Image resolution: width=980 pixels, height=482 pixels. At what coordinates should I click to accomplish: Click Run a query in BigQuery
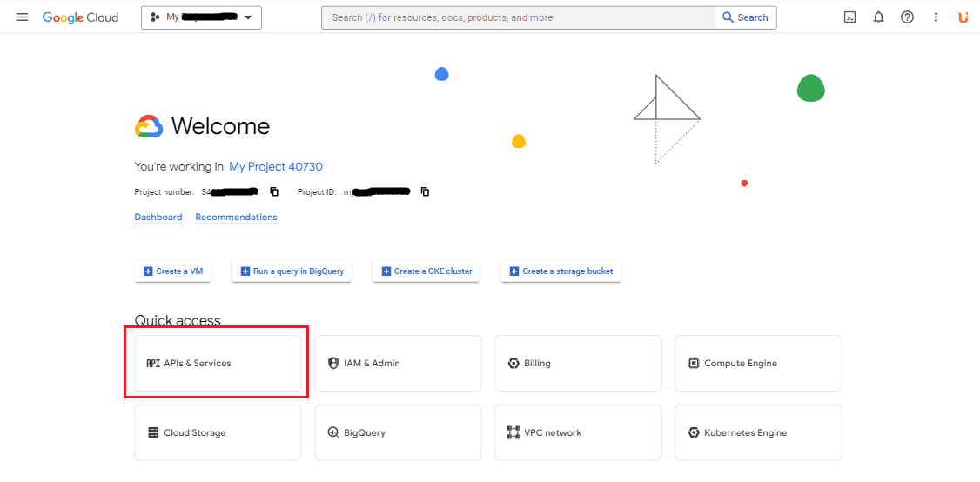[x=292, y=271]
